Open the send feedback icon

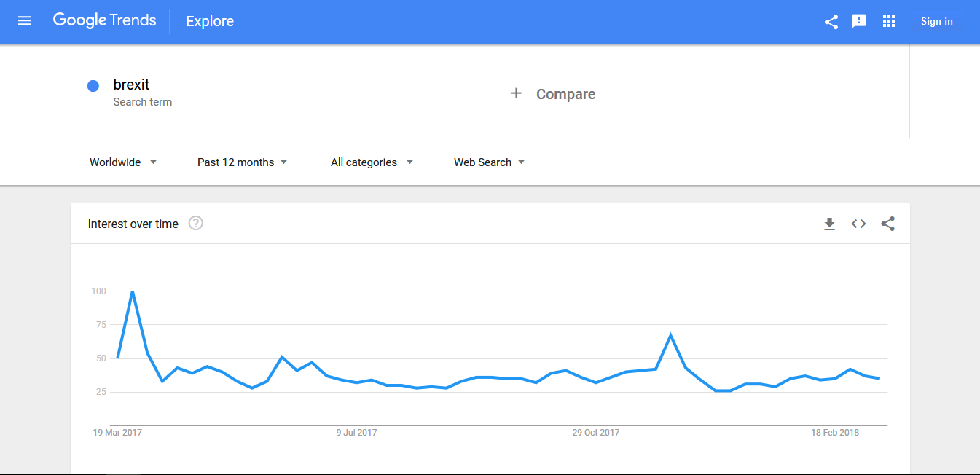click(859, 22)
